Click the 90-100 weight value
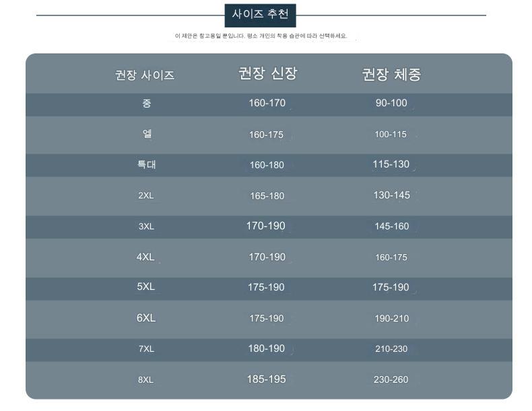Viewport: 532px width, 411px height. [391, 103]
